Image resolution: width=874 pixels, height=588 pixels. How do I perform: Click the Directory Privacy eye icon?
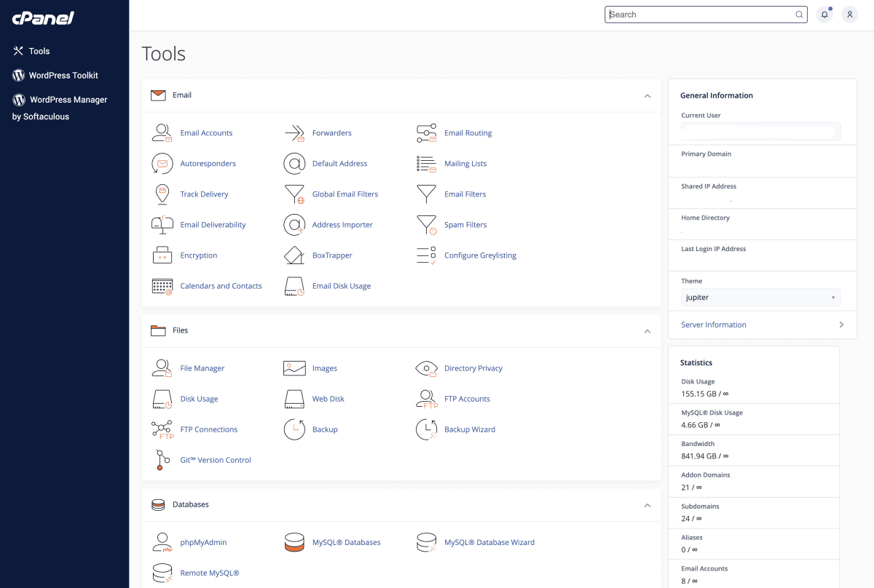pyautogui.click(x=426, y=368)
